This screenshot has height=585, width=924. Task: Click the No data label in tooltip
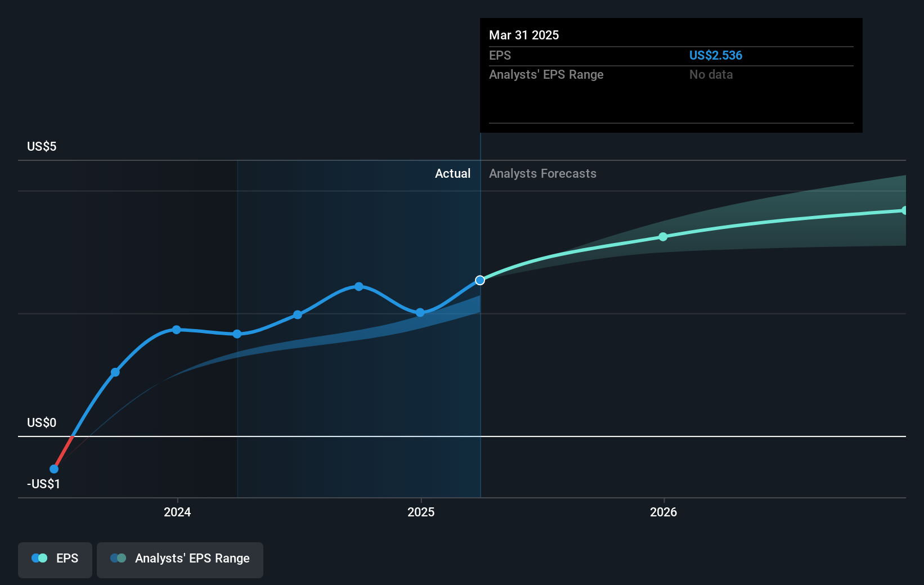click(711, 74)
